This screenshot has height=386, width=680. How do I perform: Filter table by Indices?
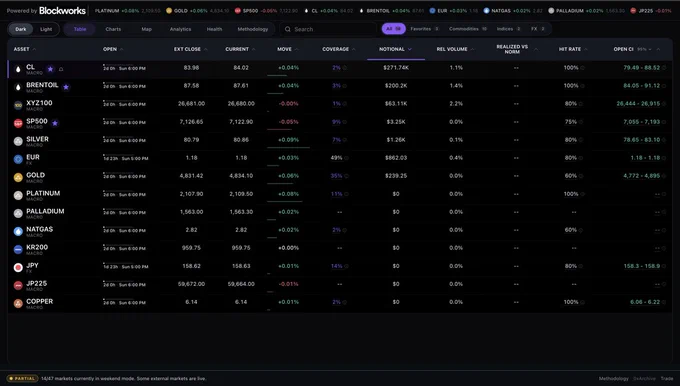point(509,29)
